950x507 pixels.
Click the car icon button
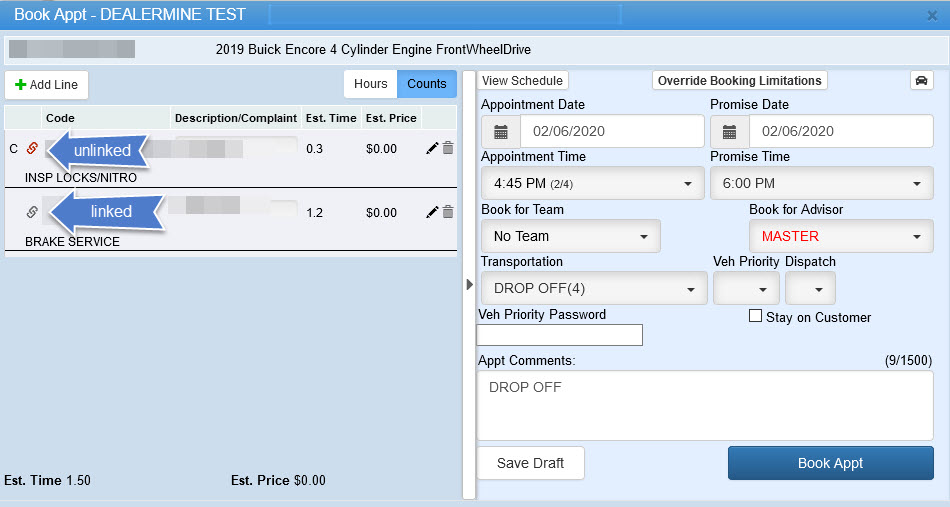coord(919,81)
